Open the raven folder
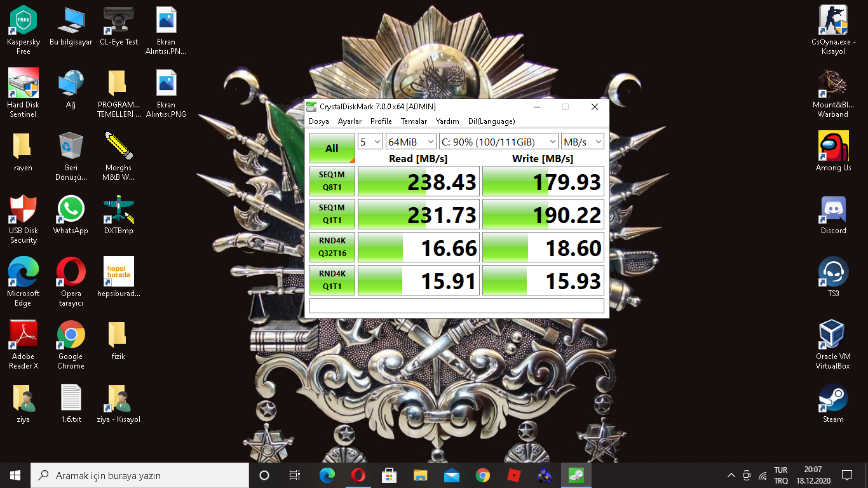868x488 pixels. 24,152
